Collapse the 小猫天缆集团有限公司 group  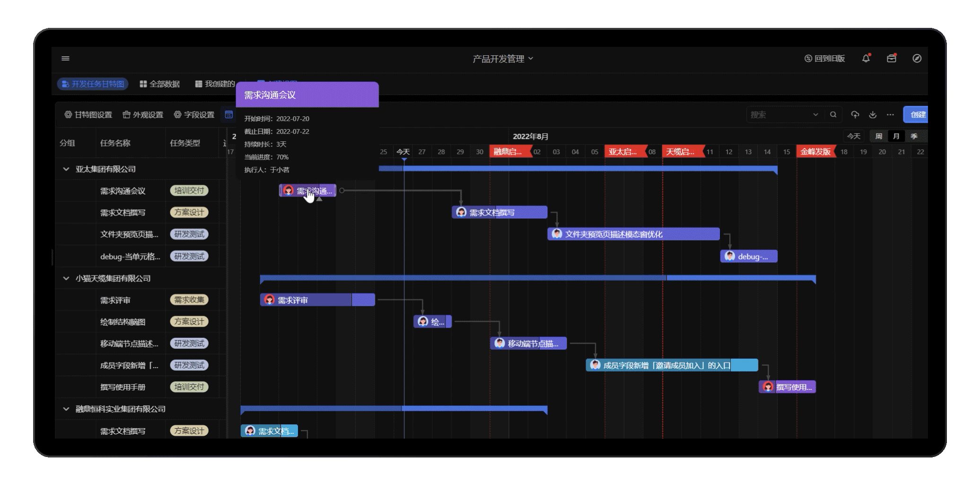[66, 278]
